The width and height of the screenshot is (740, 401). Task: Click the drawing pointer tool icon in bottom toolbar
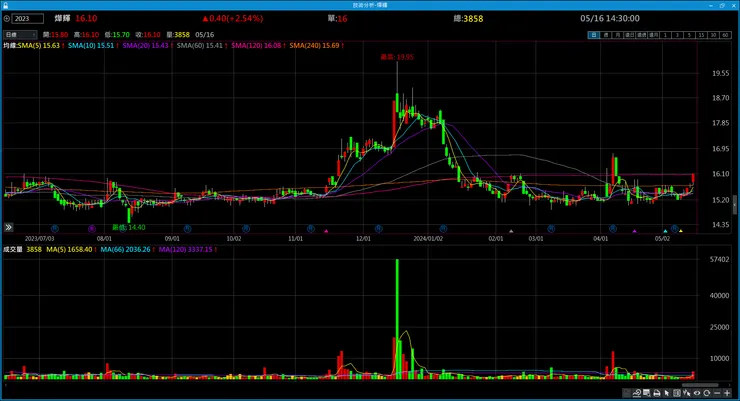click(x=687, y=393)
